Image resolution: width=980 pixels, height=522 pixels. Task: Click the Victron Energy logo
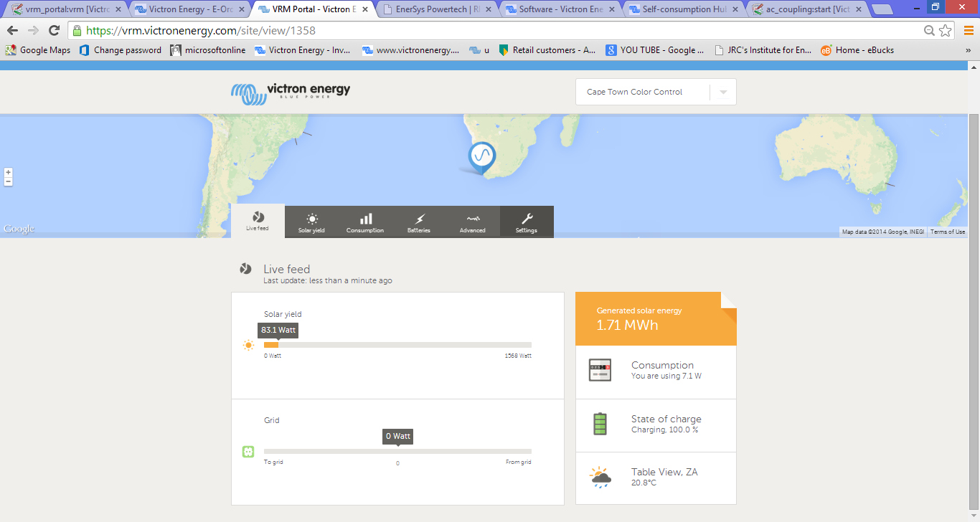(x=291, y=92)
